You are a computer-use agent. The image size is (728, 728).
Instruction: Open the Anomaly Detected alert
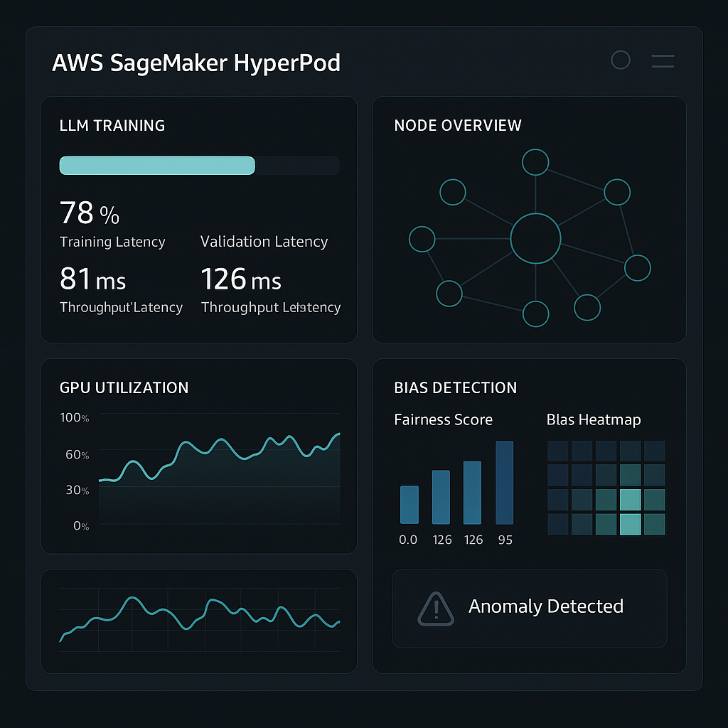click(529, 609)
